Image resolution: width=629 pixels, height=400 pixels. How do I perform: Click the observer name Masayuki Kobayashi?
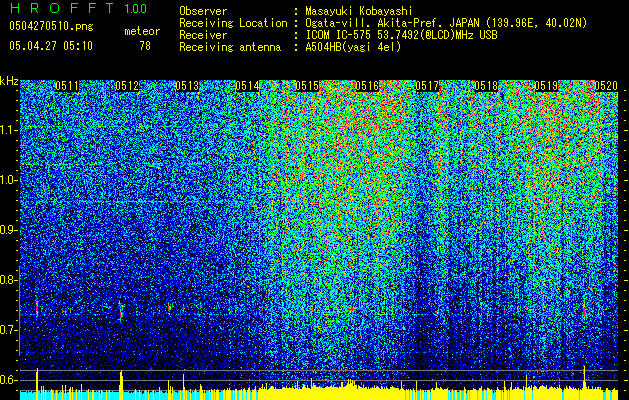coord(359,11)
